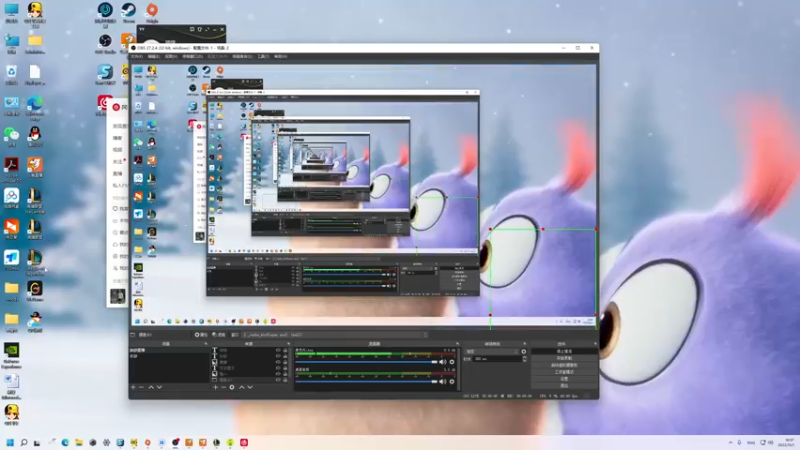Adjust the transition duration 300 ms stepper
This screenshot has height=450, width=800.
tap(524, 359)
